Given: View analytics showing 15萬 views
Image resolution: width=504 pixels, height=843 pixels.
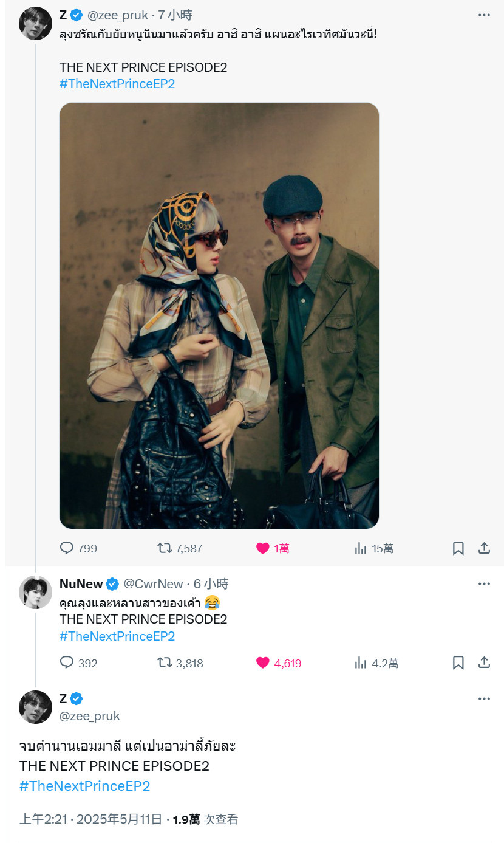Looking at the screenshot, I should click(373, 548).
